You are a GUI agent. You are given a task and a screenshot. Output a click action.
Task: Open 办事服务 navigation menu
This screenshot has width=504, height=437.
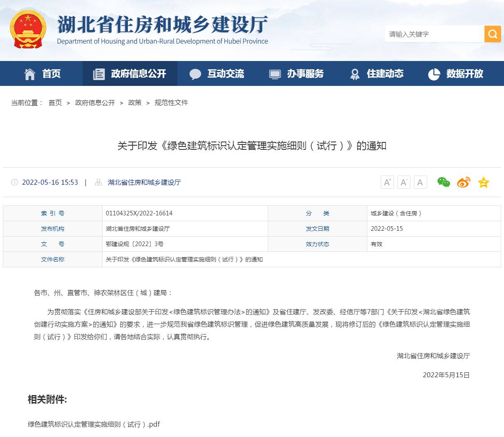(296, 74)
